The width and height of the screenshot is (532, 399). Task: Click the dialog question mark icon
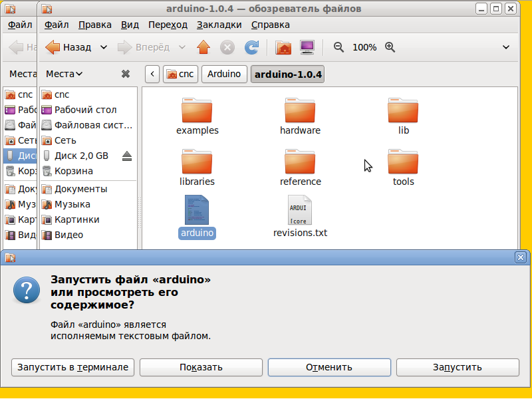point(27,290)
